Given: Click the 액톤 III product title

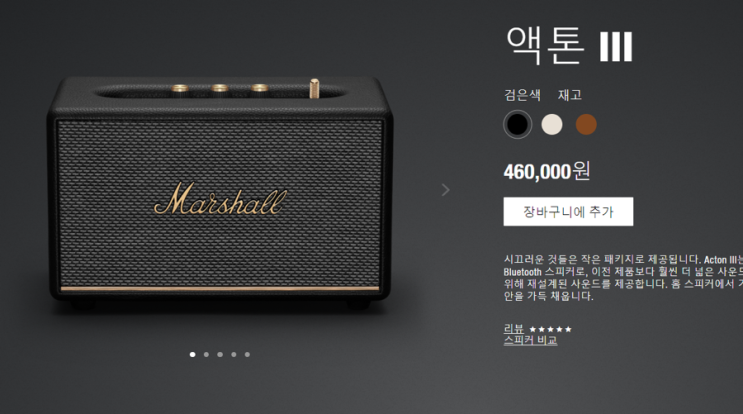Looking at the screenshot, I should tap(569, 45).
